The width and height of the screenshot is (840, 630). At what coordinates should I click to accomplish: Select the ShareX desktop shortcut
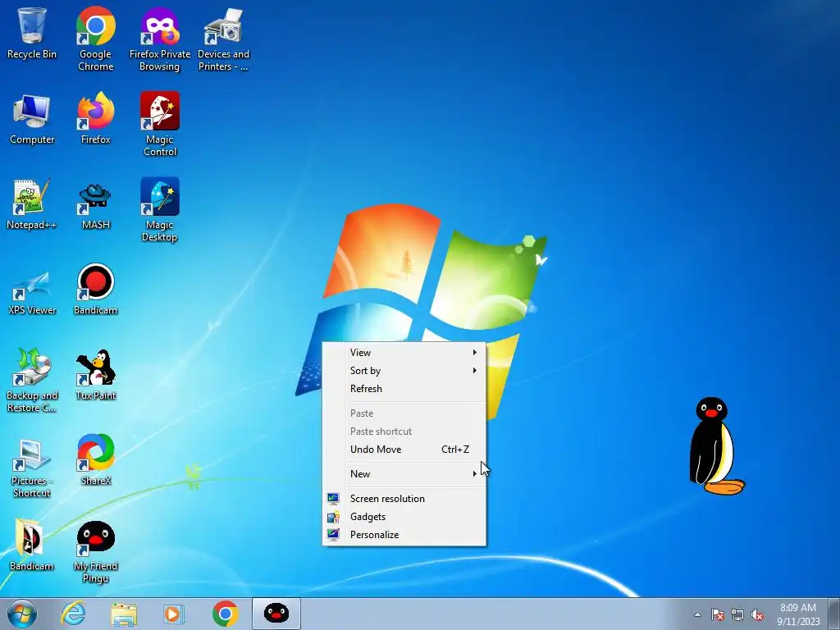[96, 459]
